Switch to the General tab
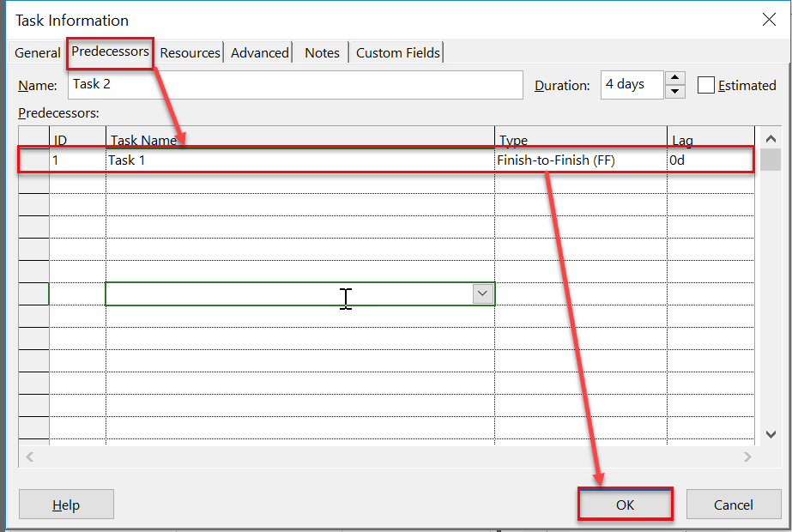This screenshot has width=792, height=532. [38, 53]
